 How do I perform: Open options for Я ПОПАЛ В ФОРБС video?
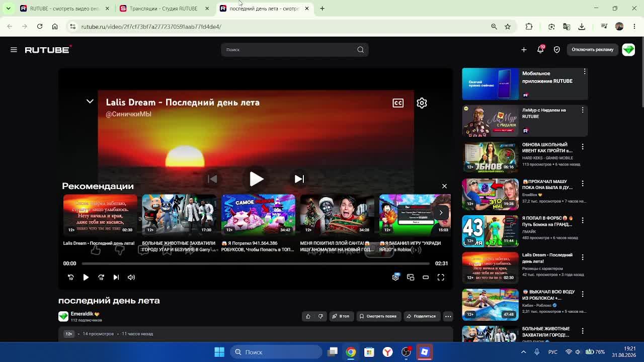[583, 220]
